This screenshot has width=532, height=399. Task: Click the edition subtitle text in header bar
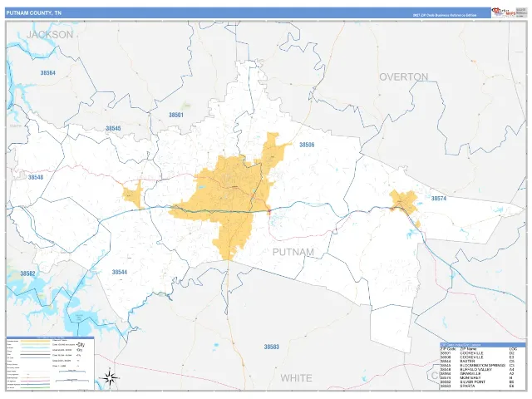coord(445,15)
